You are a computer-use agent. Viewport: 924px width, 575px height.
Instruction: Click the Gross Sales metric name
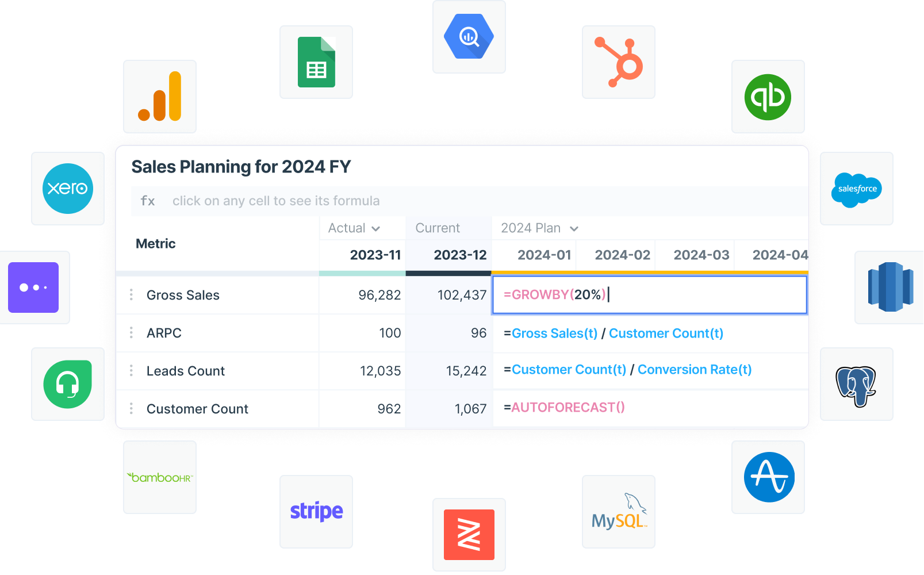183,295
